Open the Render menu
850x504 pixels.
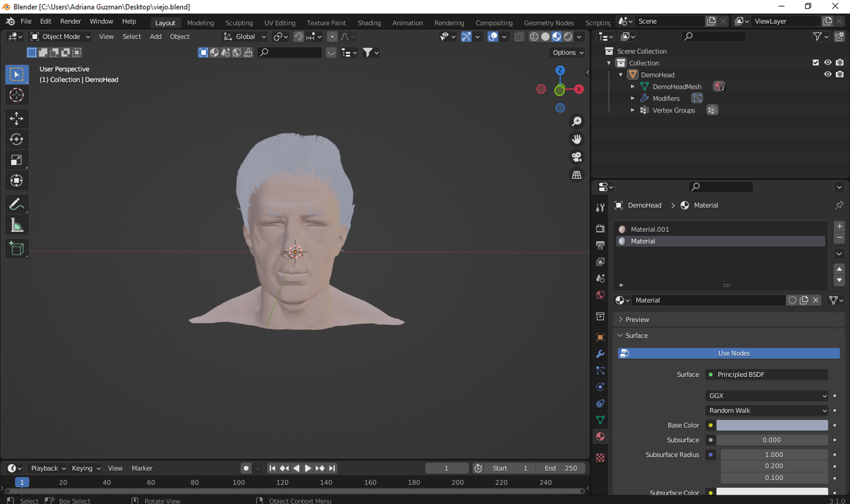70,21
